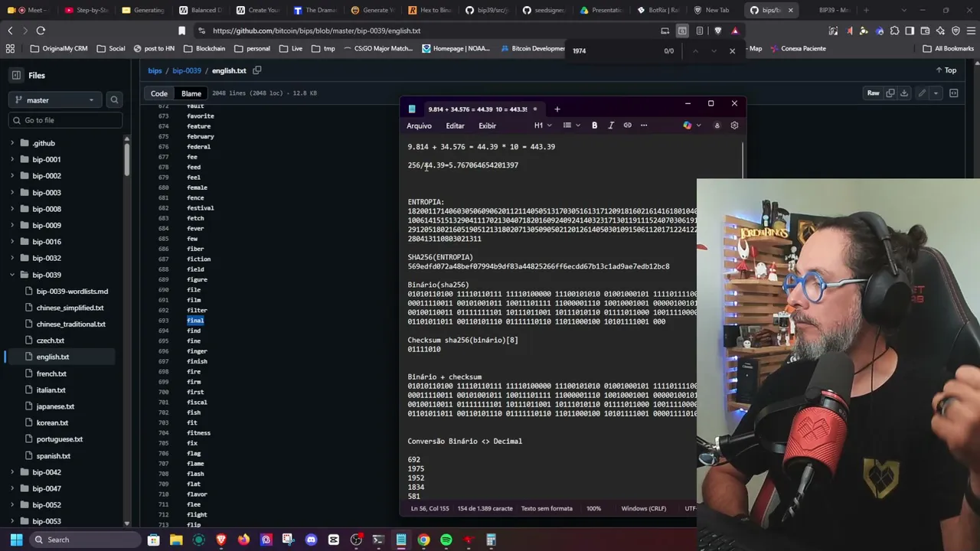980x551 pixels.
Task: Open Brave Shields icon in address bar
Action: [717, 31]
